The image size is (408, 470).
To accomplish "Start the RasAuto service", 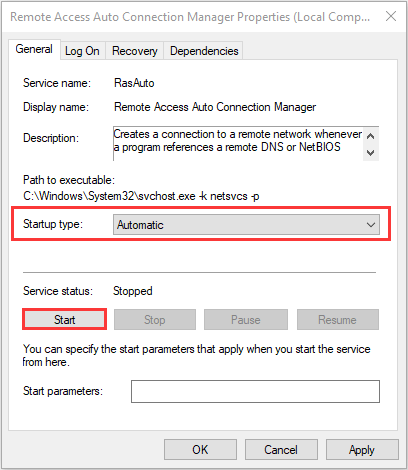I will click(x=65, y=319).
